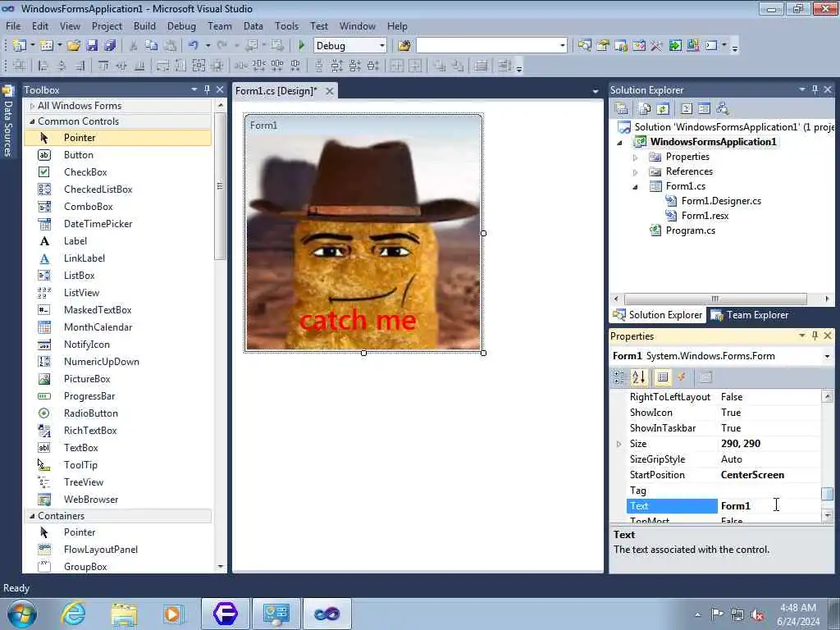Expand the Properties node in Solution Explorer
Viewport: 840px width, 630px height.
[636, 157]
